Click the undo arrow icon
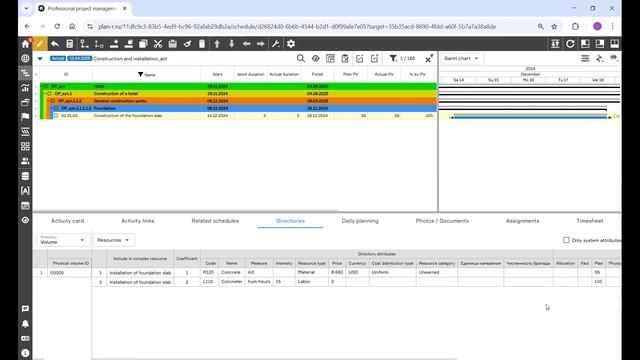Viewport: 640px width, 360px height. pos(55,44)
